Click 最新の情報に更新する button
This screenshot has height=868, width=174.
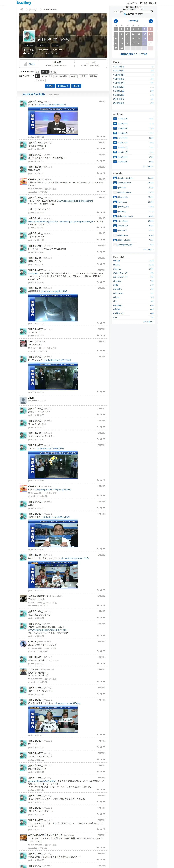[x=133, y=7]
